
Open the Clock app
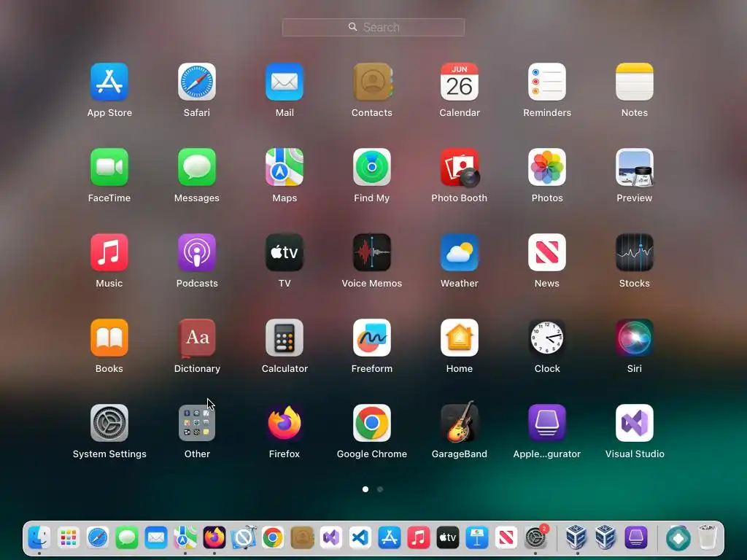[x=547, y=338]
